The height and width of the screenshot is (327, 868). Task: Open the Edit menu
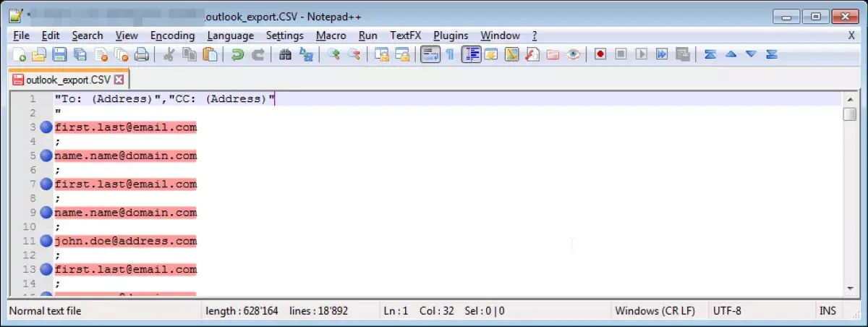[x=51, y=35]
